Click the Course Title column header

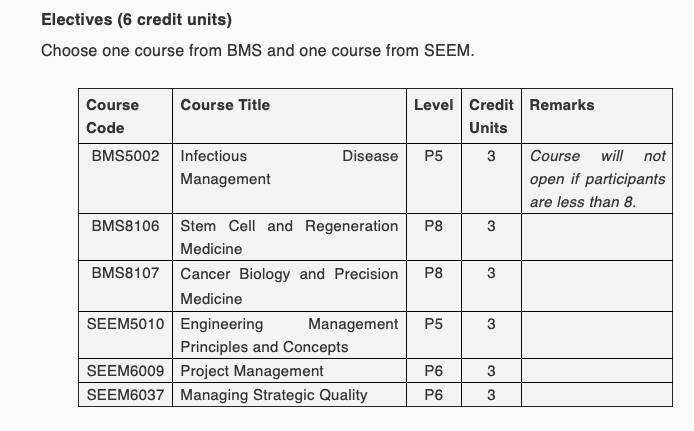(x=225, y=105)
